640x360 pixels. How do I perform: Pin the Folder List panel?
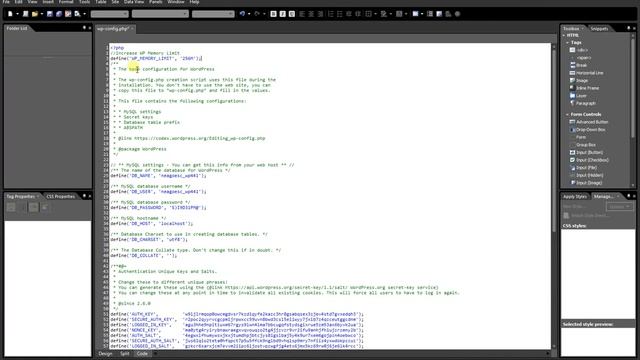point(84,28)
